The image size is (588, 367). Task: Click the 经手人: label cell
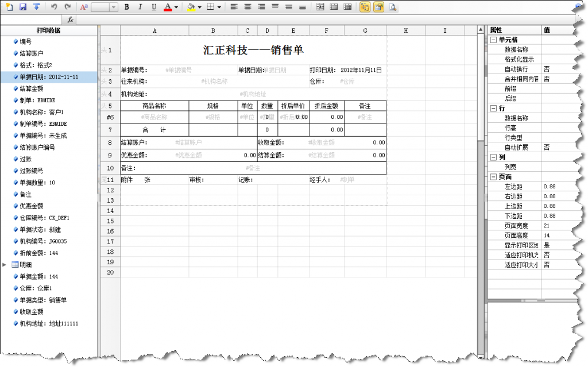(320, 180)
